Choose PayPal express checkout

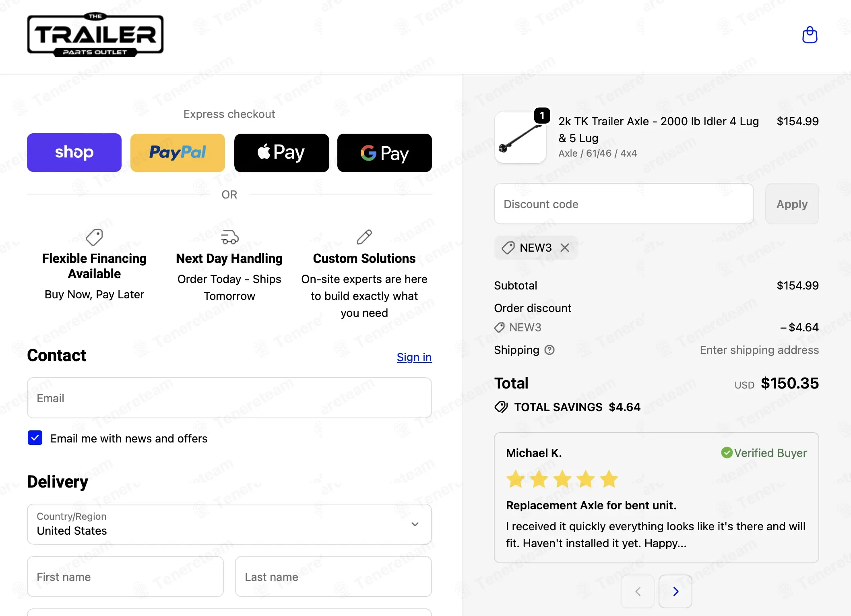178,153
